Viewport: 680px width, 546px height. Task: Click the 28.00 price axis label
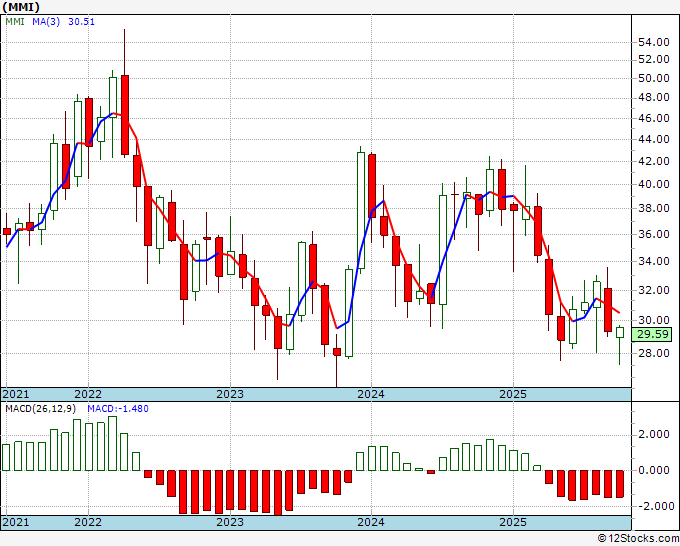coord(654,353)
